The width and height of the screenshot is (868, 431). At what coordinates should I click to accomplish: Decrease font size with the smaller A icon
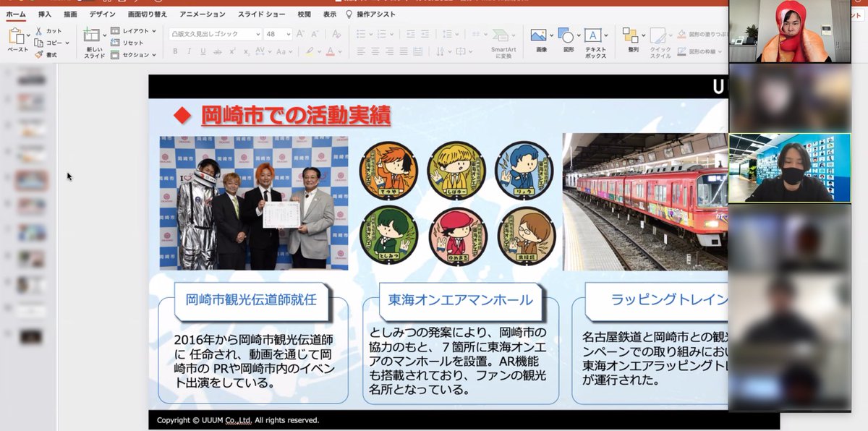317,34
